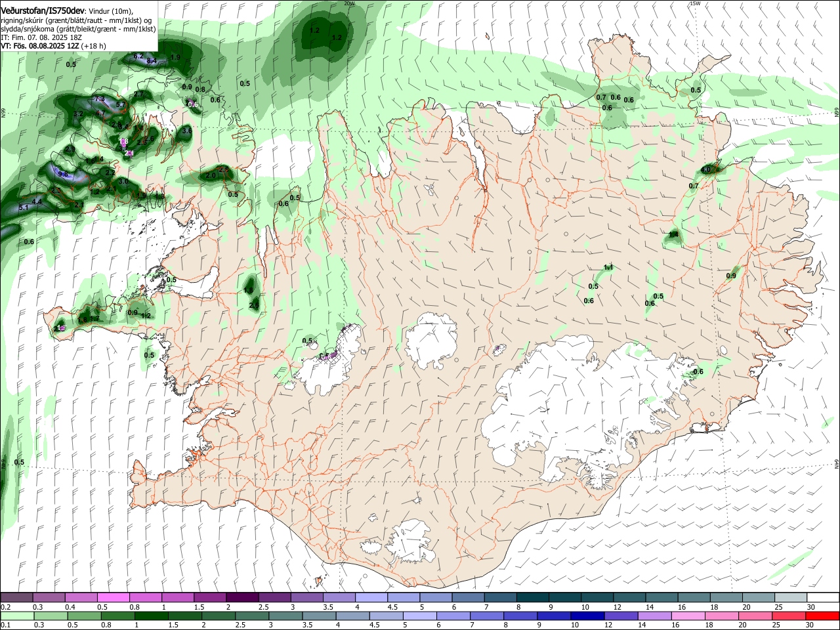Click the 1.1 value in east-central Iceland
The image size is (840, 630).
608,267
